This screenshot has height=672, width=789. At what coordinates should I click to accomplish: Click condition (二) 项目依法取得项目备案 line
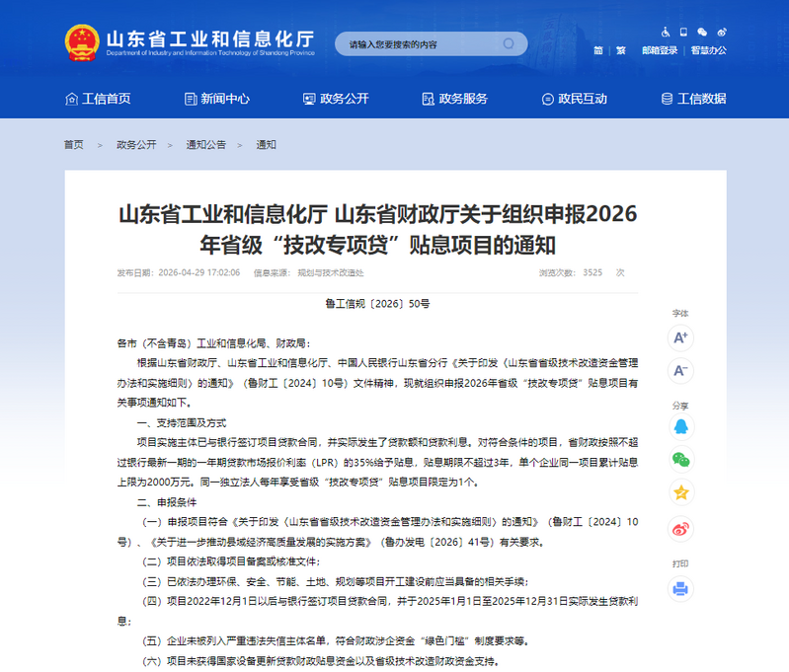[x=231, y=561]
